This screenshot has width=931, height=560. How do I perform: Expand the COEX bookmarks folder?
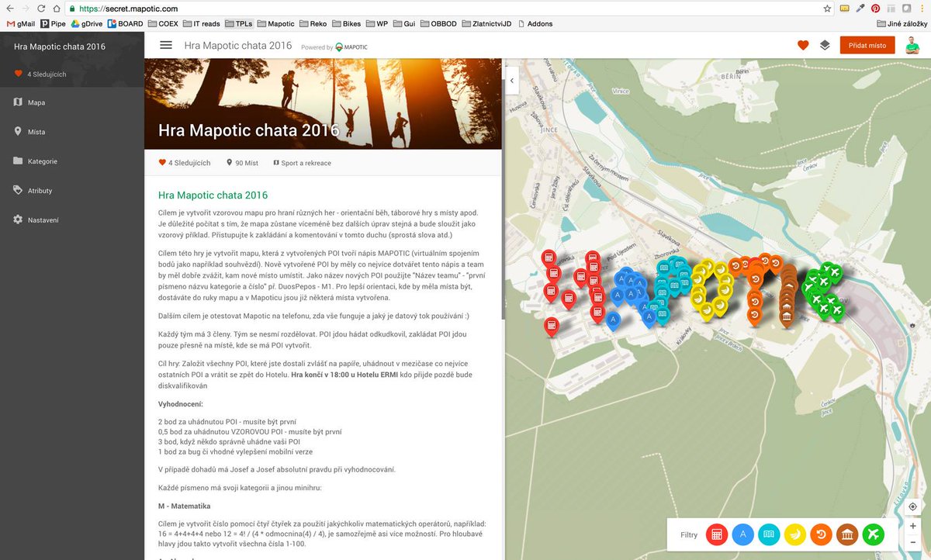point(163,23)
